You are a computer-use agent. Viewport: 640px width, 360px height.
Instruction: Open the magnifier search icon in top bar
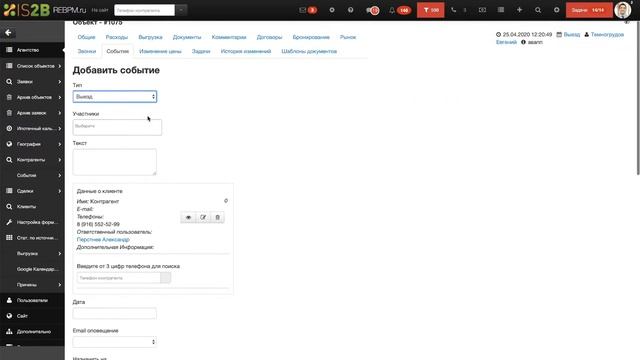538,10
